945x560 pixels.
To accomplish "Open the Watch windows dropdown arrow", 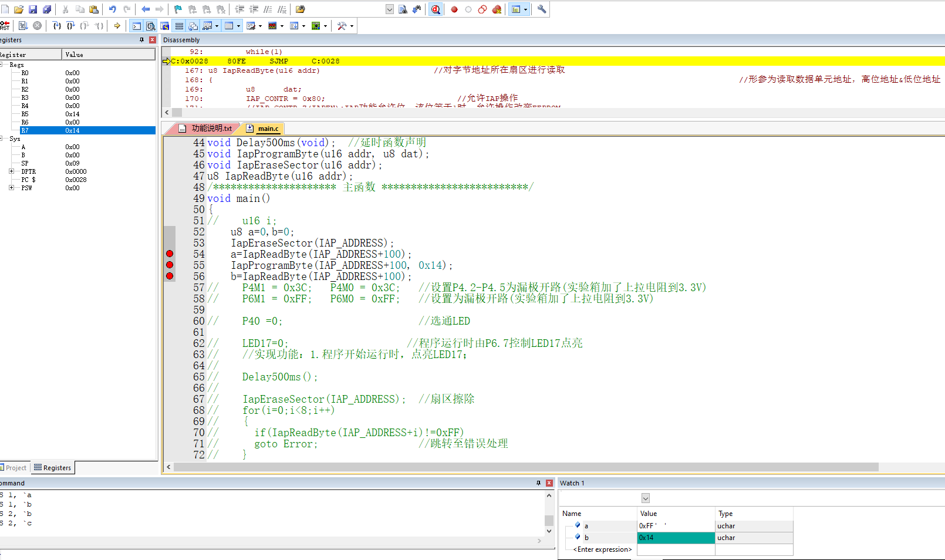I will click(x=217, y=26).
